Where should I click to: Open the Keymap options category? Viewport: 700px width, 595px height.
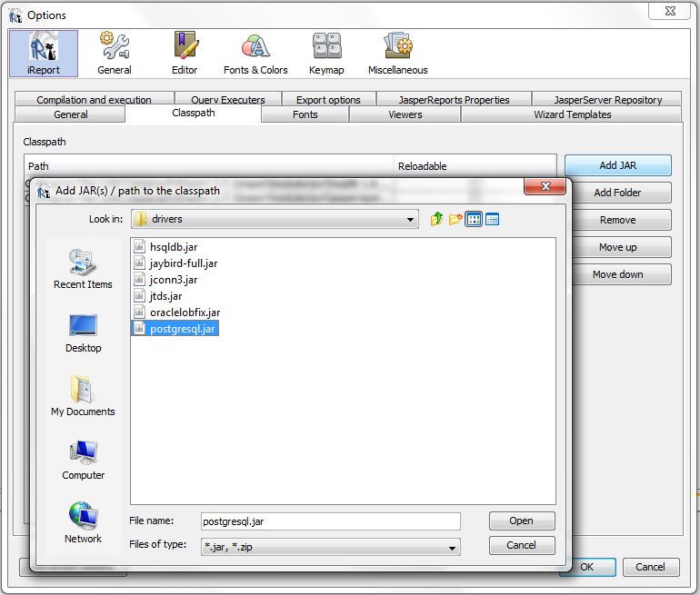(327, 54)
